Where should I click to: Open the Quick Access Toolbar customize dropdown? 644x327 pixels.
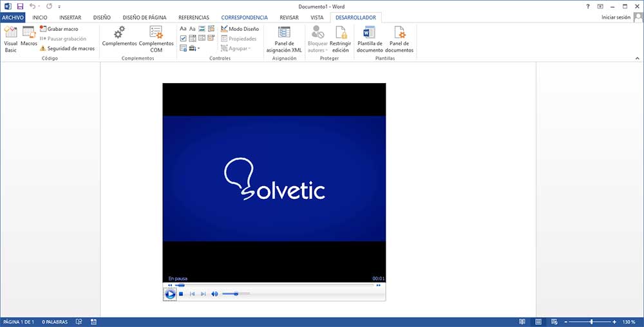click(x=59, y=6)
